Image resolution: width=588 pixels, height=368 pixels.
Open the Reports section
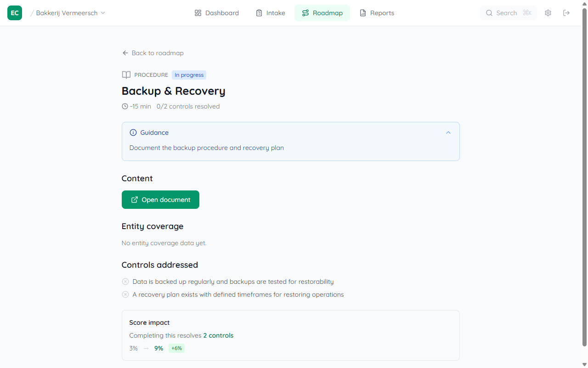pos(377,13)
